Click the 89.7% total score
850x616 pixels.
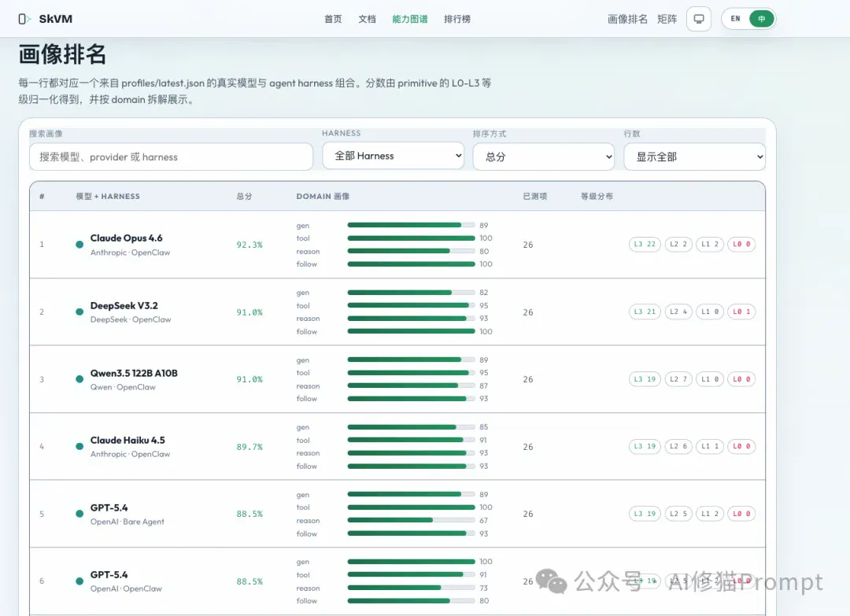click(249, 447)
